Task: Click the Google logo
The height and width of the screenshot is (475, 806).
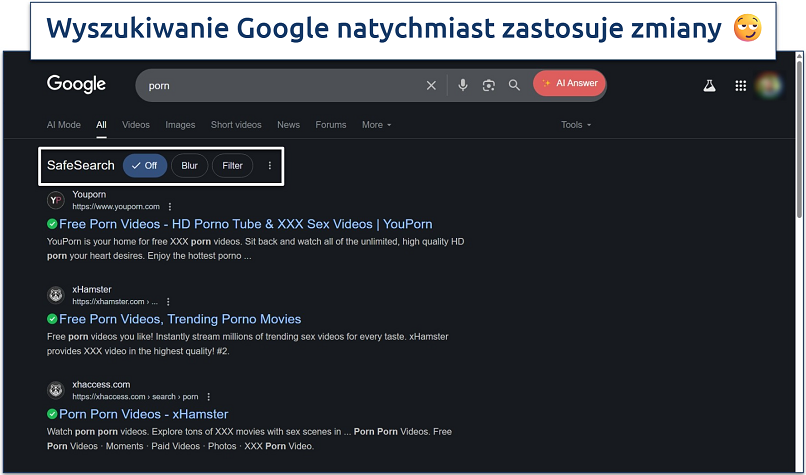Action: pyautogui.click(x=77, y=85)
